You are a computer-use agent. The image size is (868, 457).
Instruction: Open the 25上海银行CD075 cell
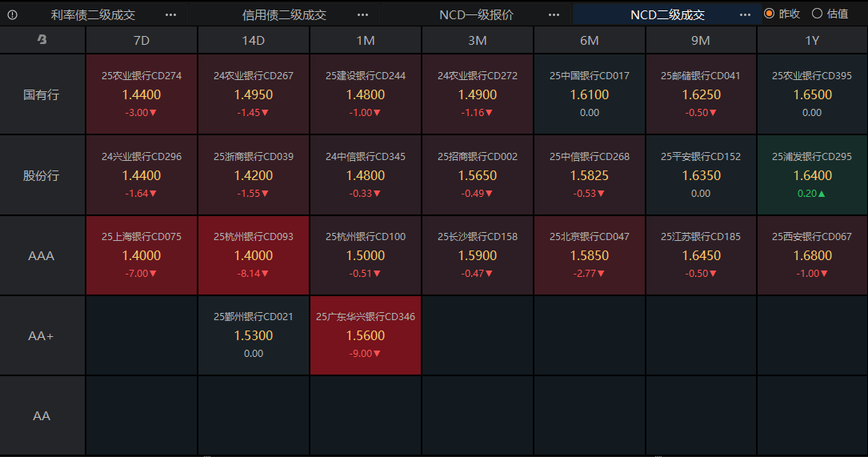point(142,255)
